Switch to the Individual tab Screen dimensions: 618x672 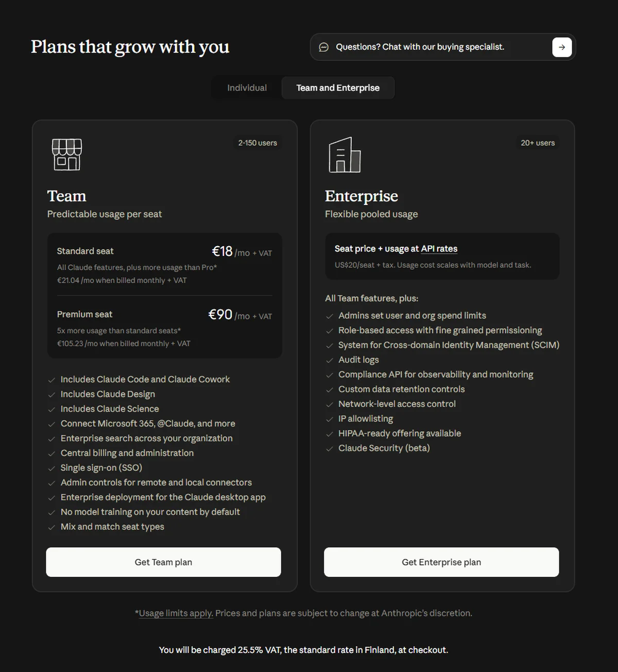coord(247,88)
